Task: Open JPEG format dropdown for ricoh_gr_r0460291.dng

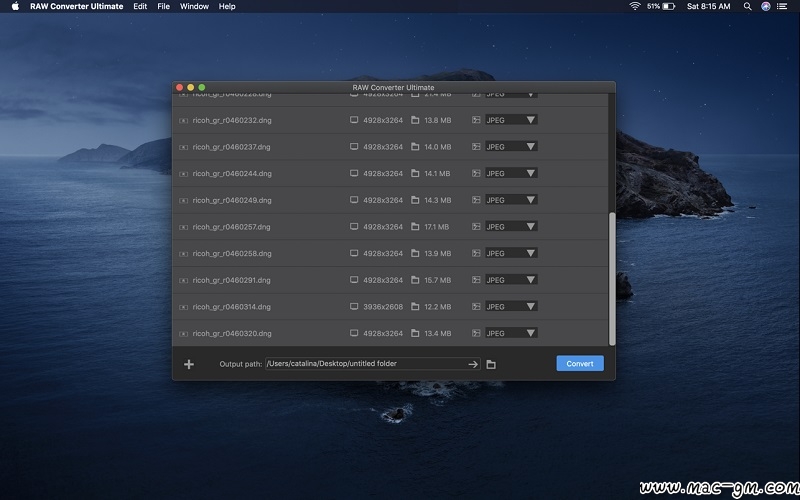Action: coord(511,280)
